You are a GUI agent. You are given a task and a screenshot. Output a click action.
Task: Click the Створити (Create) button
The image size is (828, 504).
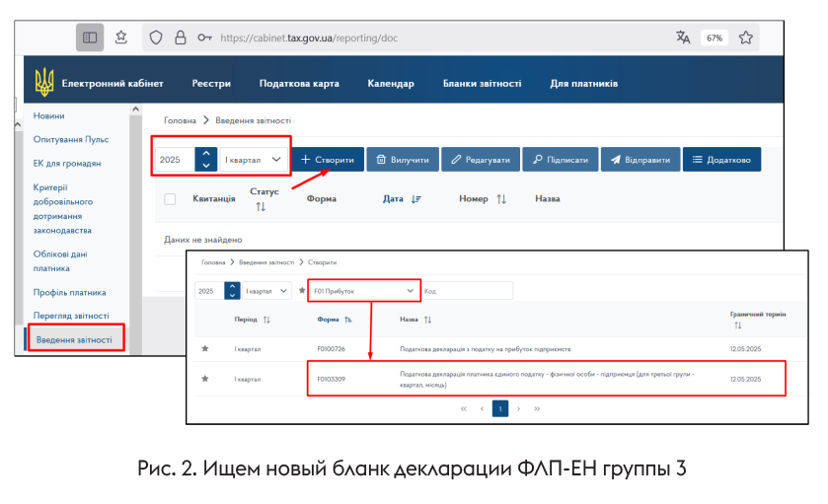click(327, 160)
